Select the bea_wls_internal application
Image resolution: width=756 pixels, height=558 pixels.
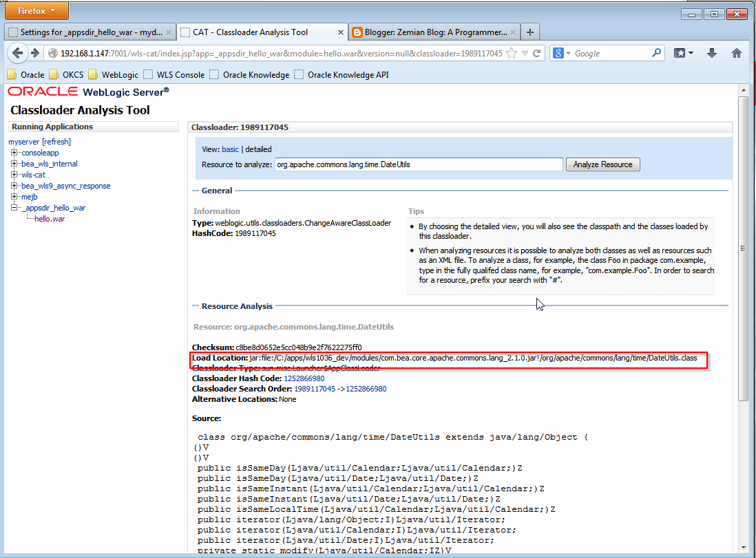(x=49, y=164)
